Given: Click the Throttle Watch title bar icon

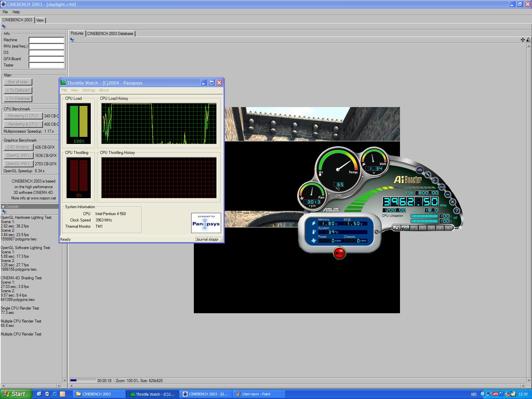Looking at the screenshot, I should point(63,82).
